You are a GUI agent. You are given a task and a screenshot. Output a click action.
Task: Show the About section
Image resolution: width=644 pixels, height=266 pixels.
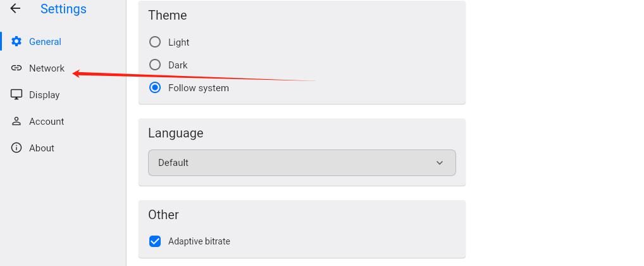42,148
